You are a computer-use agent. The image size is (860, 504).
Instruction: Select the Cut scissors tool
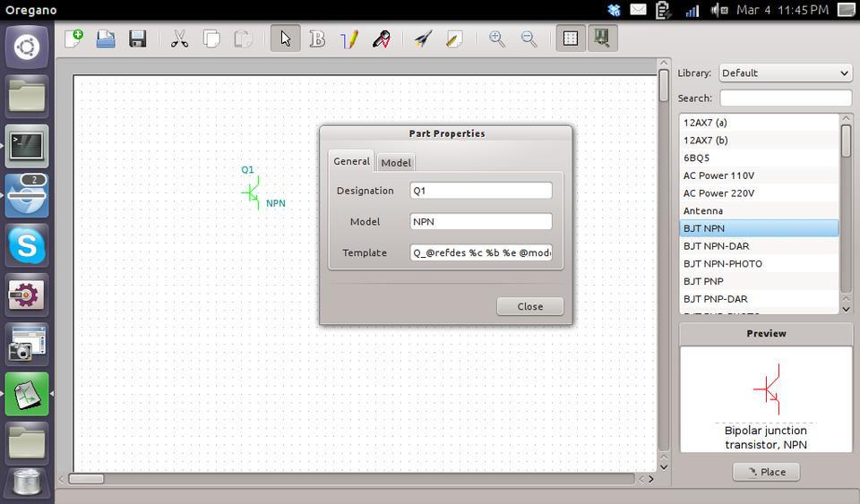pos(179,39)
